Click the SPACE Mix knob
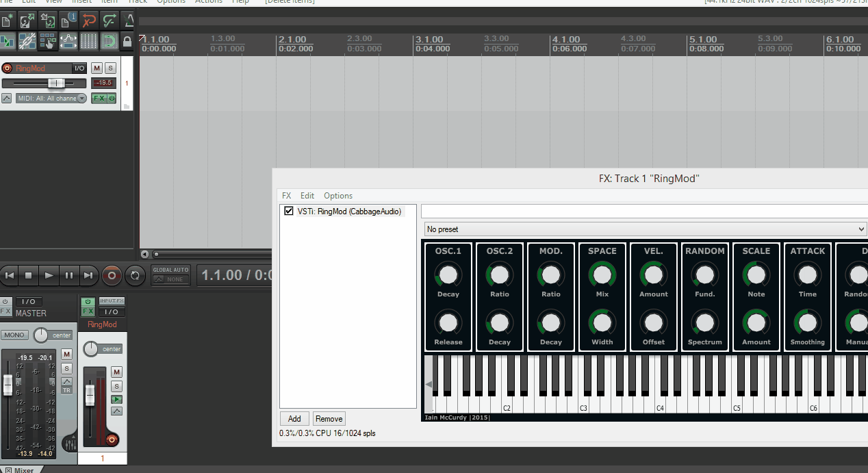 pos(602,275)
